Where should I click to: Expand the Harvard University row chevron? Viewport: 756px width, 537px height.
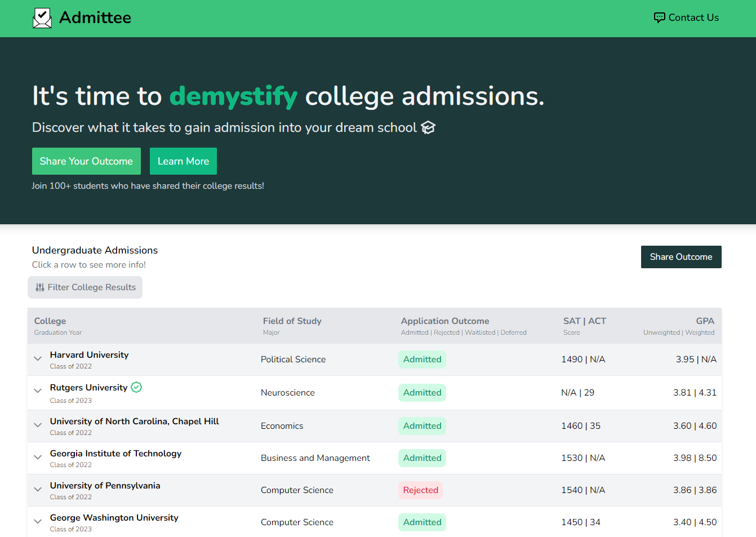tap(38, 358)
